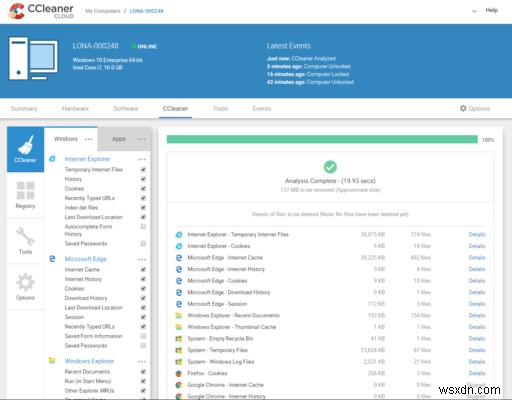The image size is (512, 400).
Task: Open the Windows tab ellipsis menu
Action: [x=89, y=139]
